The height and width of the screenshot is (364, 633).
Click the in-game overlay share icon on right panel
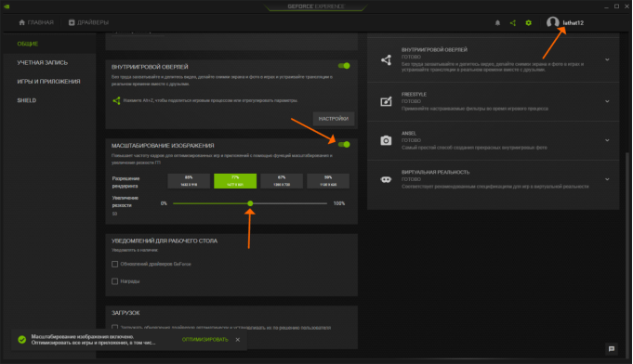(386, 60)
